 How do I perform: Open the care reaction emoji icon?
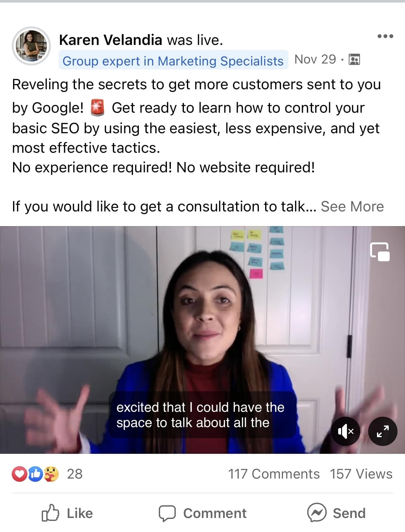coord(51,474)
